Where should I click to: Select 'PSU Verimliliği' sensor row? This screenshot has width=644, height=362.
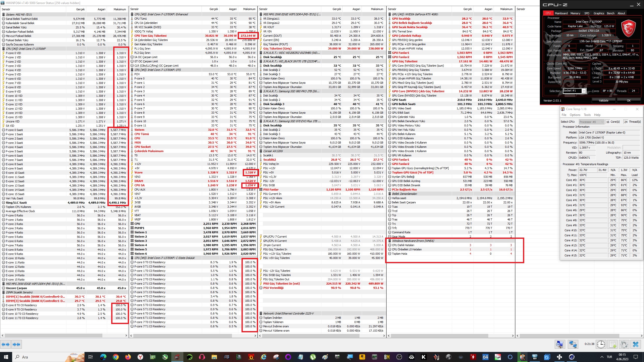coord(322,288)
